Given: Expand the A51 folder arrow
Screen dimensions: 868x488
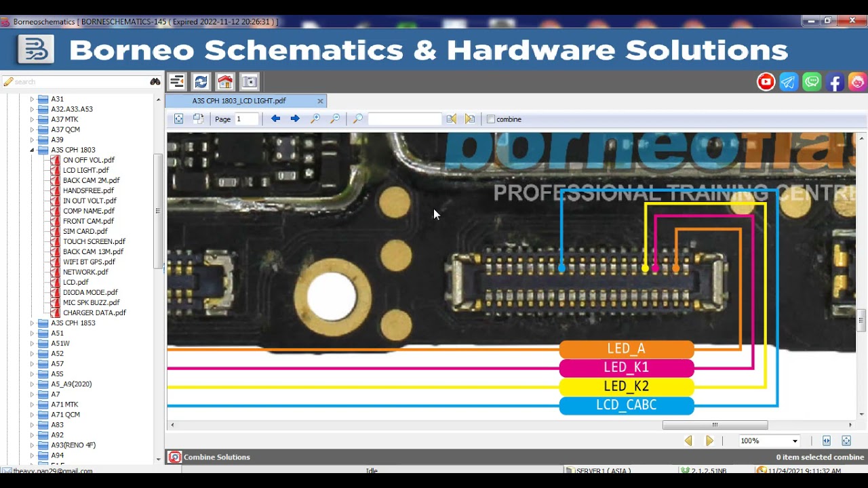Looking at the screenshot, I should [32, 333].
